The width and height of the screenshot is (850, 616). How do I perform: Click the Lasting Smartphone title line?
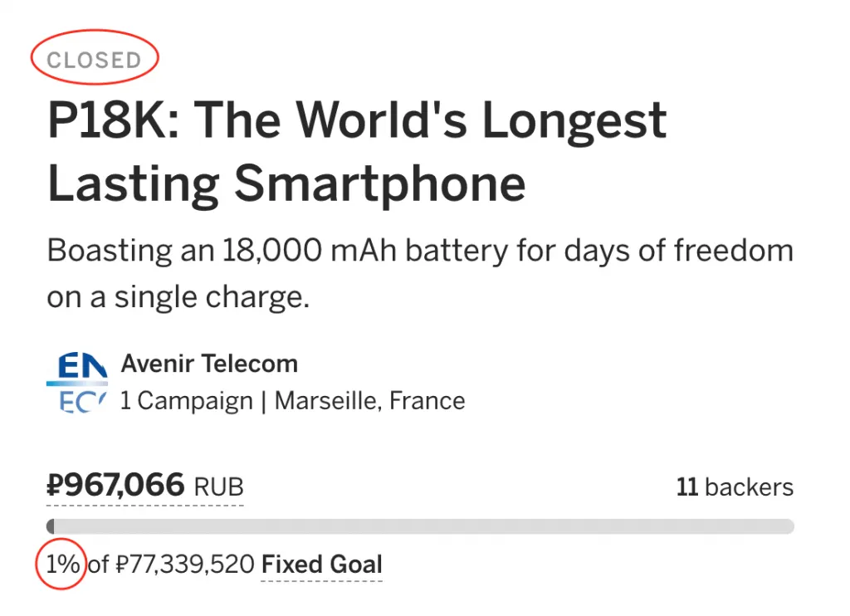[286, 183]
